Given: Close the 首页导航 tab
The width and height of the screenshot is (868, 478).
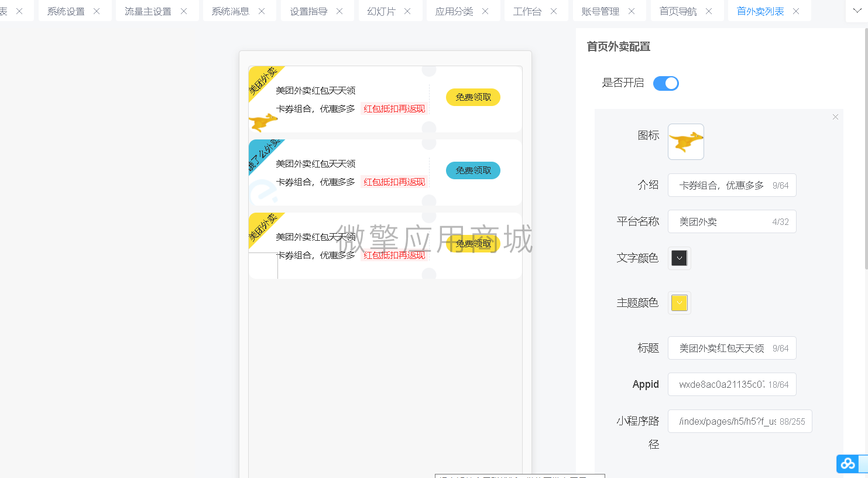Looking at the screenshot, I should (x=709, y=11).
